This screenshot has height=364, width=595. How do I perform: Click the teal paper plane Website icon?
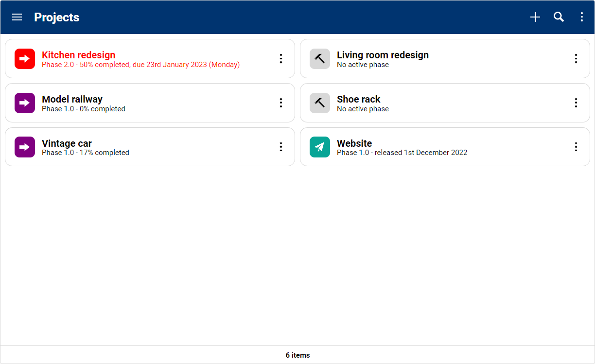pyautogui.click(x=320, y=147)
